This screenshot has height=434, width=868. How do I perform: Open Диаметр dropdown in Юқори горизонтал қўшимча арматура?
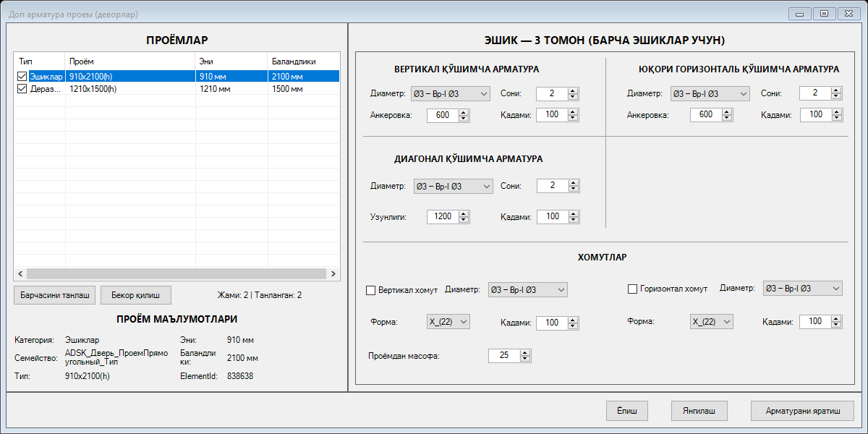[709, 93]
